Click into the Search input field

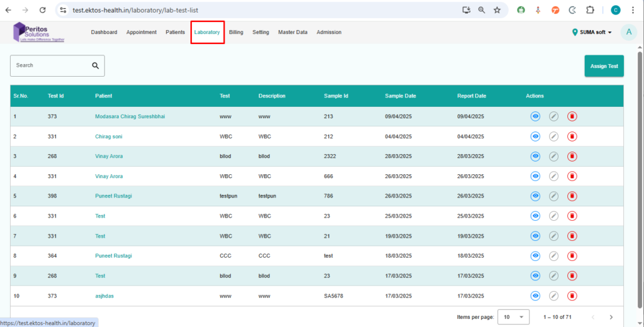click(50, 65)
